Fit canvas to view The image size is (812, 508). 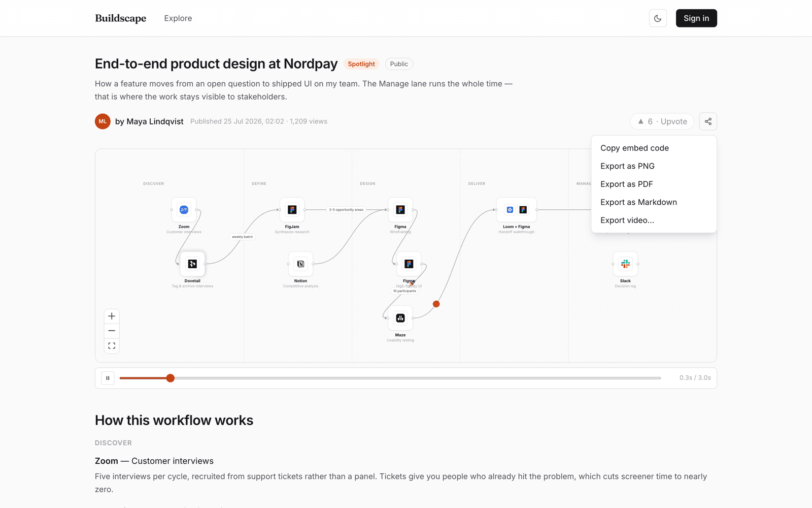pyautogui.click(x=112, y=346)
